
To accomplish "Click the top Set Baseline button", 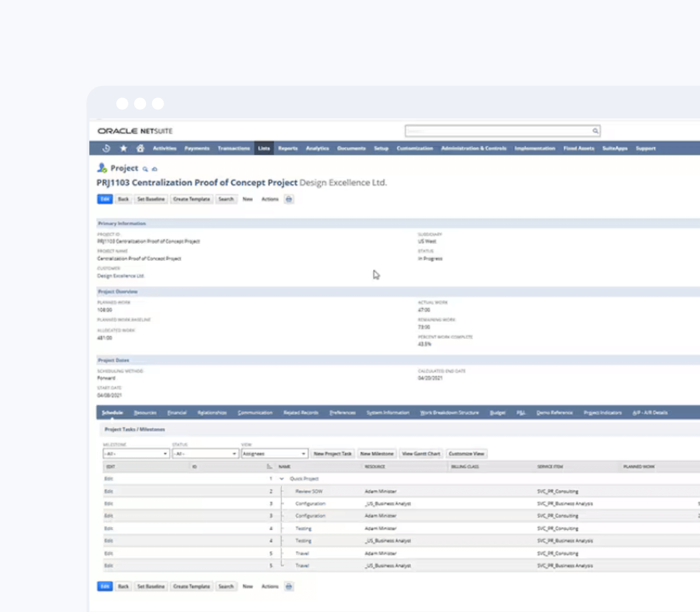I will [151, 199].
